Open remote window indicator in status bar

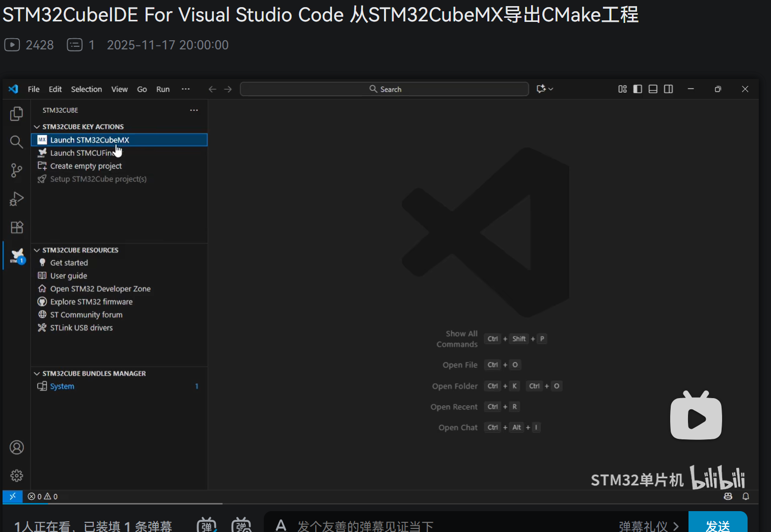(13, 496)
